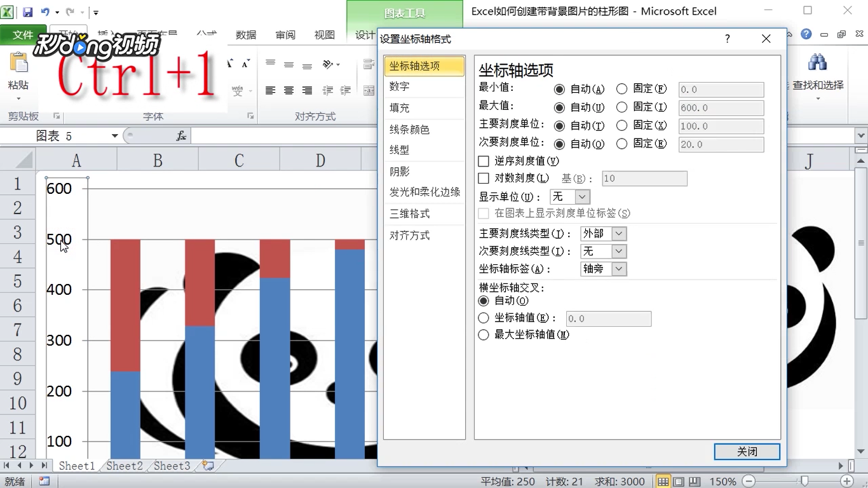Click the 最大值 value input field
Image resolution: width=868 pixels, height=488 pixels.
pyautogui.click(x=721, y=108)
